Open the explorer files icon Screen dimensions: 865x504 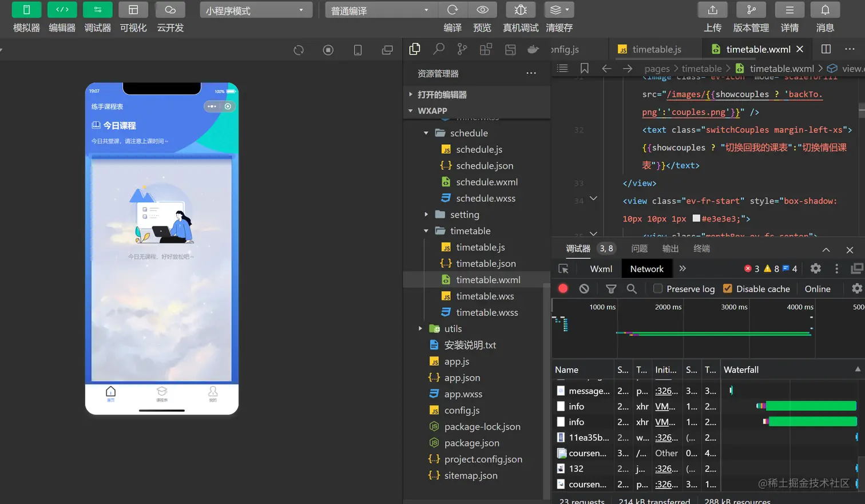tap(415, 49)
